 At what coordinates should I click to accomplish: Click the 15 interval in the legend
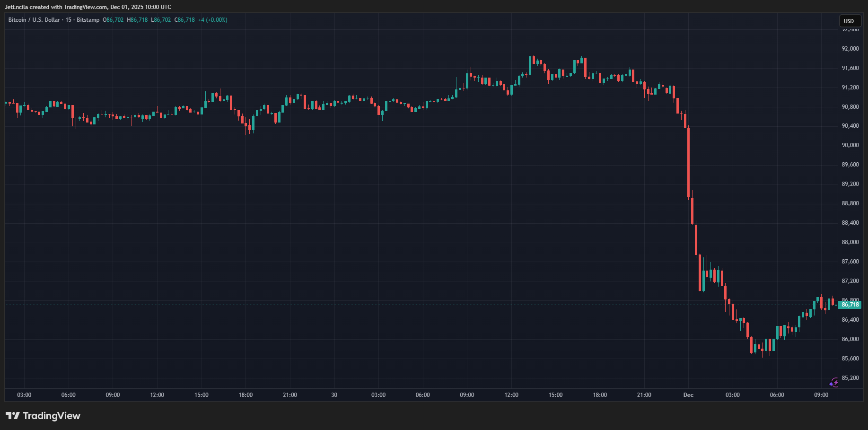(x=69, y=20)
